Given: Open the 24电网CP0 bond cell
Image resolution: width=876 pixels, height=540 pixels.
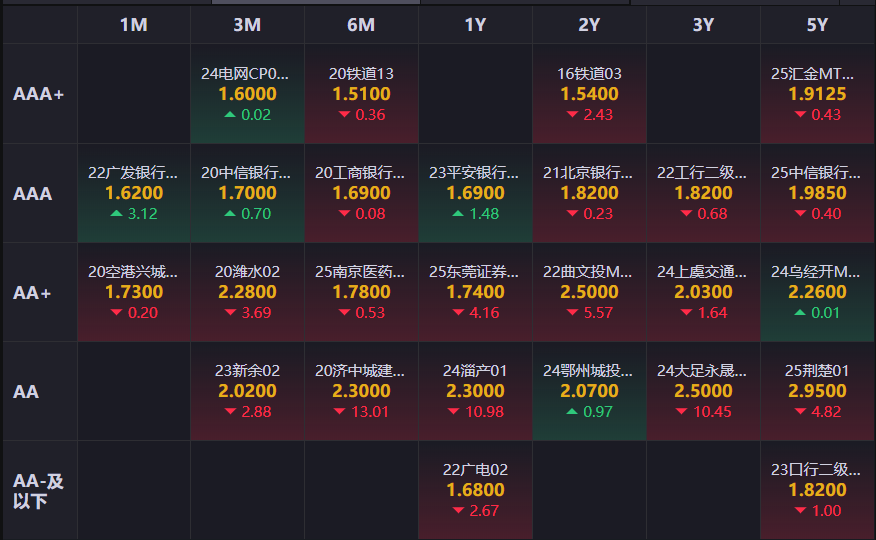Looking at the screenshot, I should (247, 94).
